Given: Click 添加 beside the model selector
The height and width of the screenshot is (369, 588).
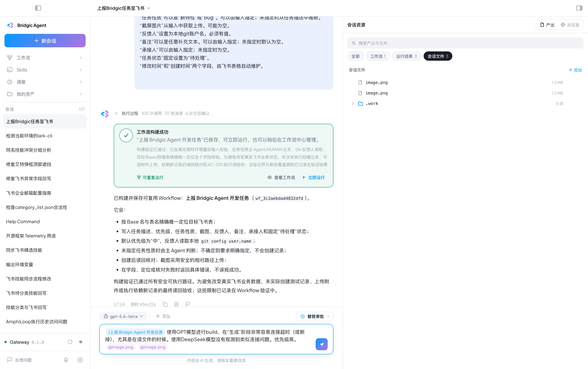Looking at the screenshot, I should pos(163,316).
